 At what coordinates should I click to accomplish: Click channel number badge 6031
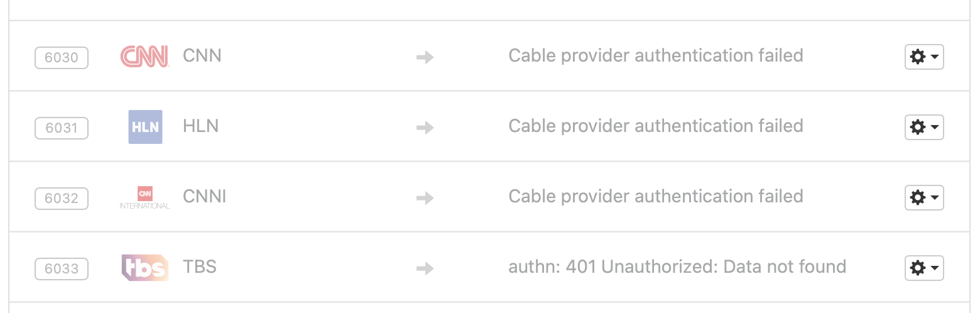[62, 128]
